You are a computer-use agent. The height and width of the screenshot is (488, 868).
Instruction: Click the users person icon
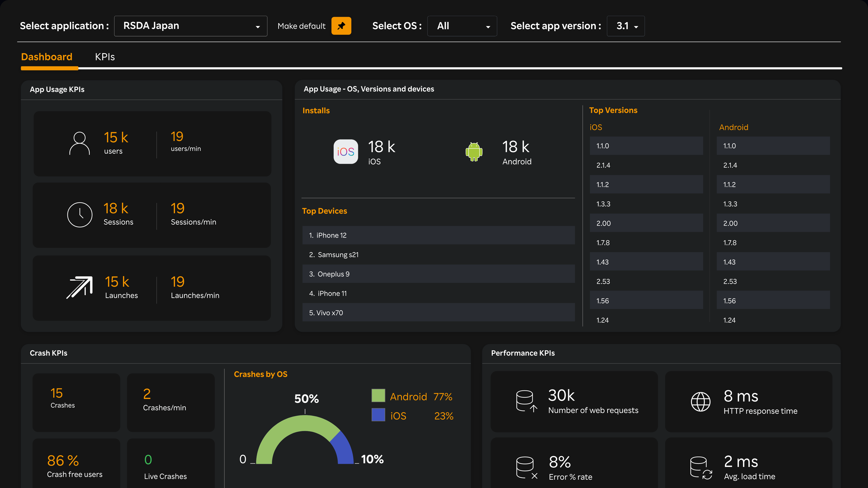[x=80, y=143]
